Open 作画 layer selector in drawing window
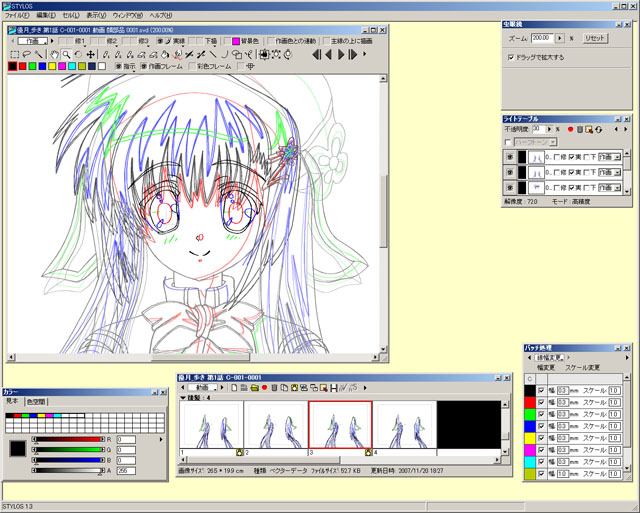The height and width of the screenshot is (513, 640). [33, 41]
